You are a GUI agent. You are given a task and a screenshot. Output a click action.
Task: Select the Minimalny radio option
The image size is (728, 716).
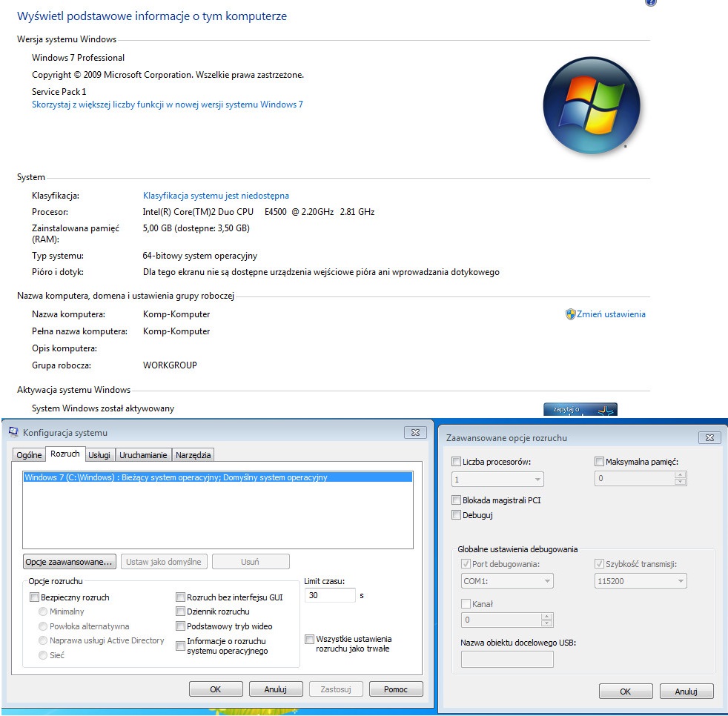click(43, 611)
